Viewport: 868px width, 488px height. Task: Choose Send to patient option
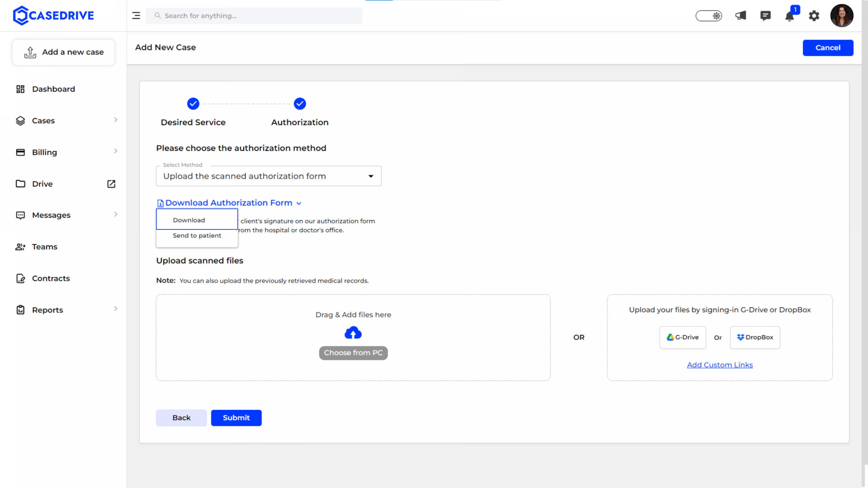pyautogui.click(x=197, y=236)
